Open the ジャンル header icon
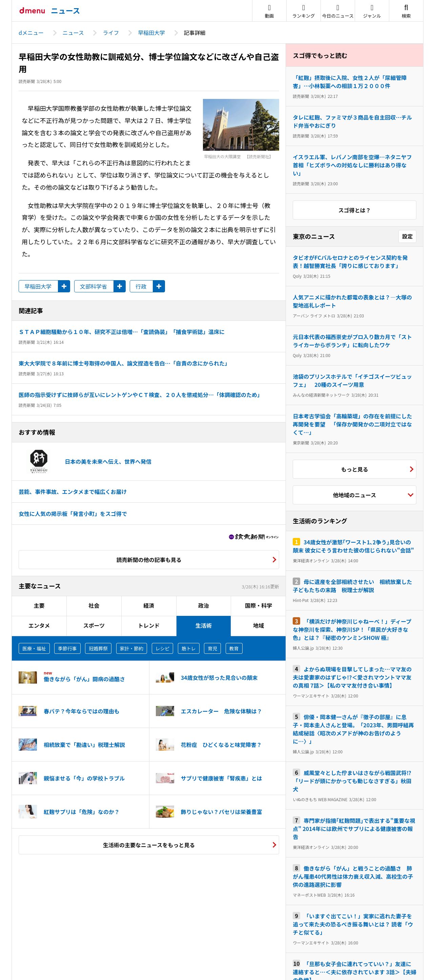 coord(372,11)
